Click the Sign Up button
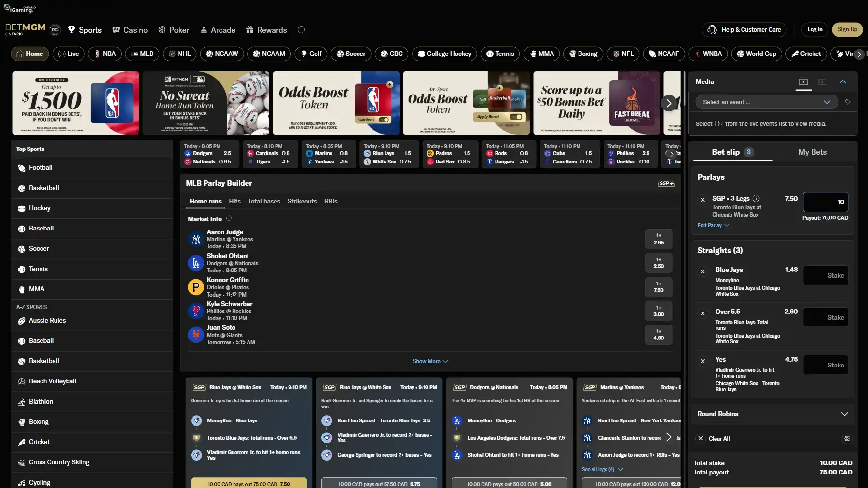 point(847,29)
